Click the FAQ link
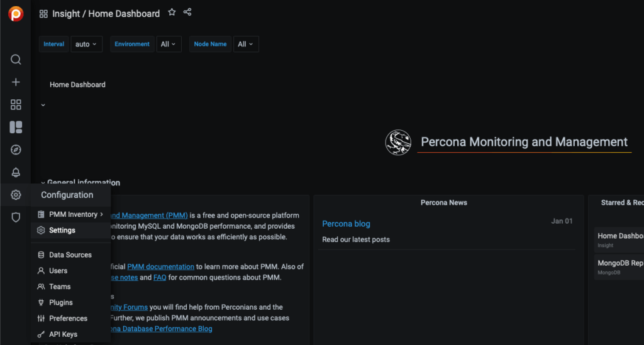 click(x=160, y=278)
